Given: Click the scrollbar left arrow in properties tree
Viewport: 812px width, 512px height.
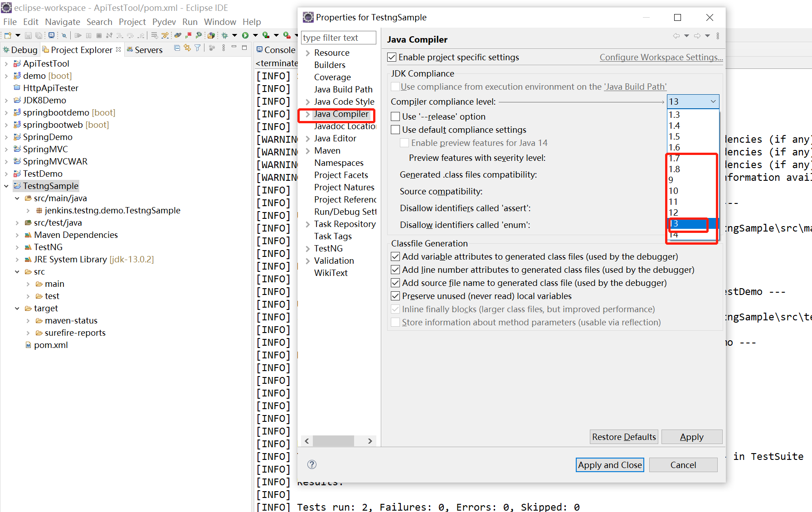Looking at the screenshot, I should pyautogui.click(x=307, y=441).
